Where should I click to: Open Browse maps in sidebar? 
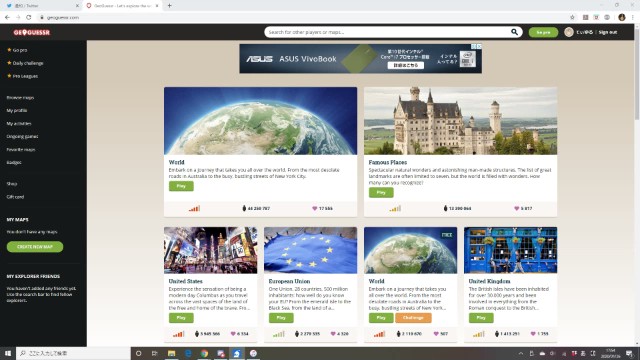point(20,98)
